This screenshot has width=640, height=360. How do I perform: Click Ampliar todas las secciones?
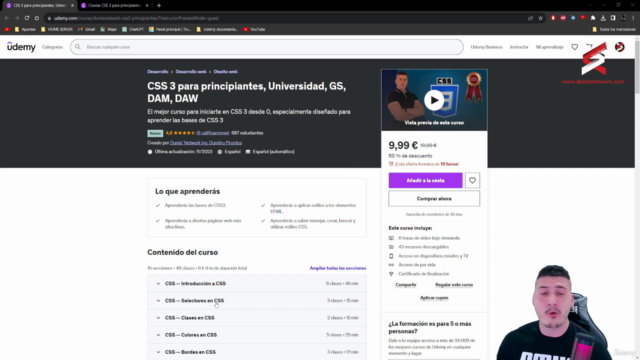tap(338, 268)
